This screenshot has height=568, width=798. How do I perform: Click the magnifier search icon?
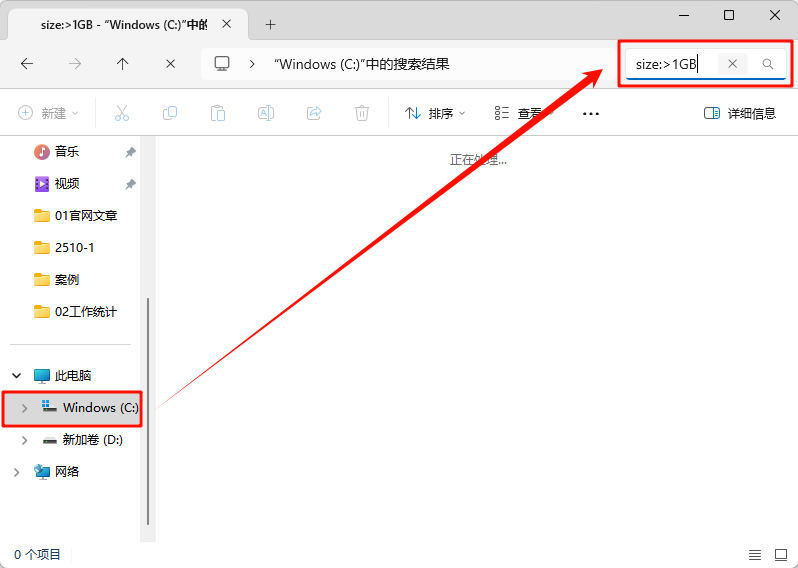coord(768,64)
